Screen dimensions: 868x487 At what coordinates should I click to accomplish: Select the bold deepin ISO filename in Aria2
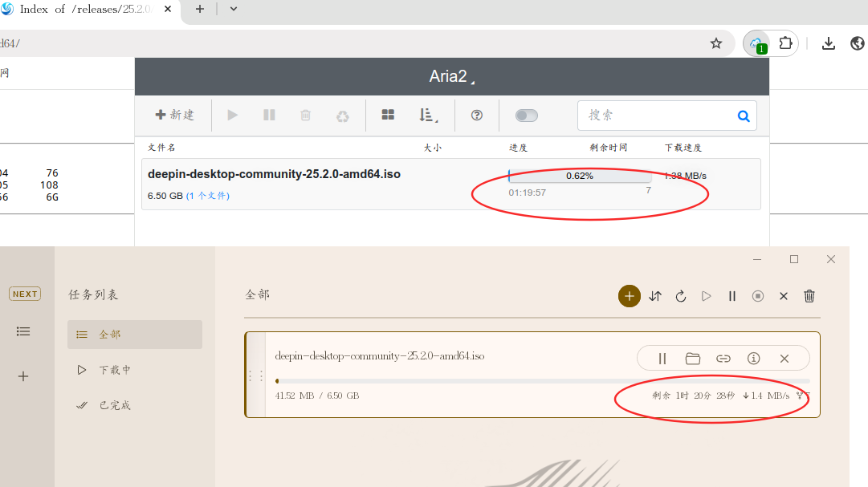(x=274, y=174)
